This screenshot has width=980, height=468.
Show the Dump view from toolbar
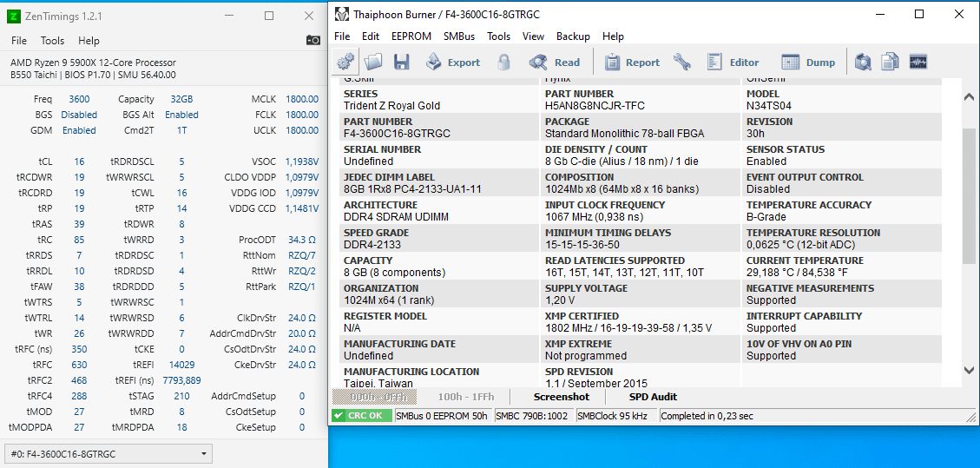click(x=808, y=62)
